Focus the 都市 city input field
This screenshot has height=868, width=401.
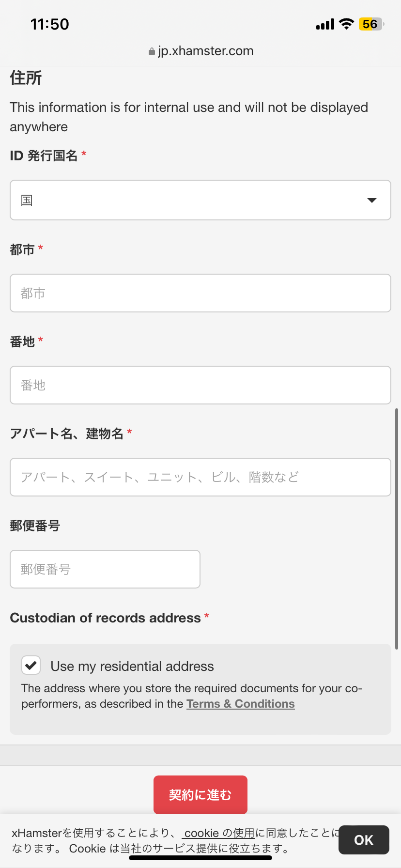point(200,293)
